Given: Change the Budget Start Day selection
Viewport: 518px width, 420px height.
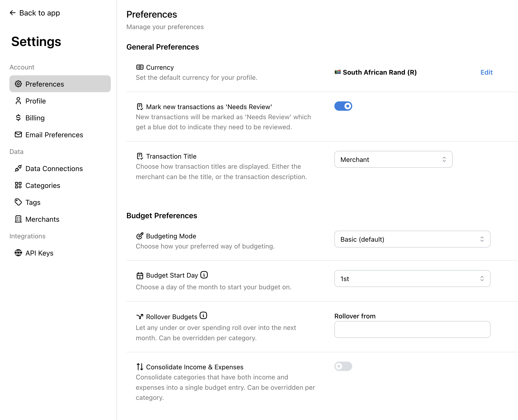Looking at the screenshot, I should 412,279.
